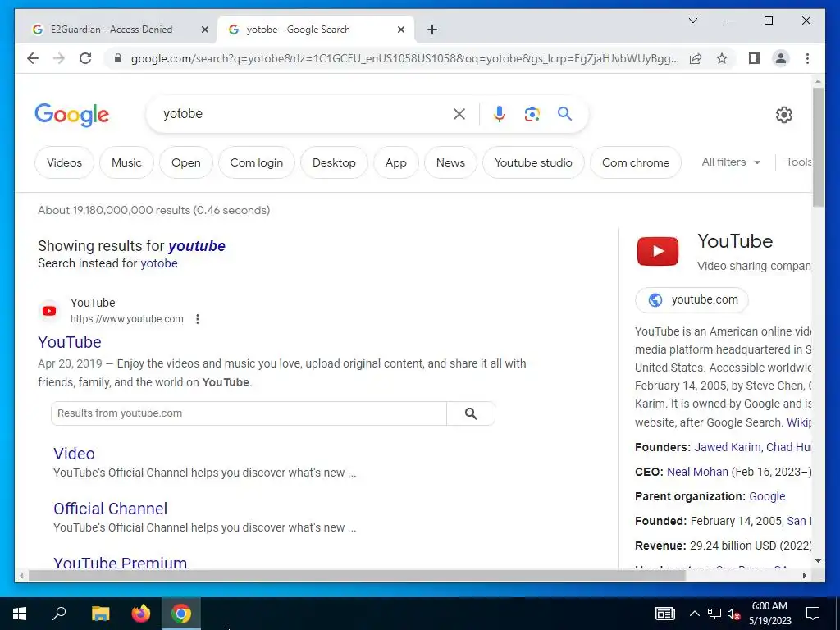Image resolution: width=840 pixels, height=630 pixels.
Task: Open tab search chevron in title bar
Action: coord(692,21)
